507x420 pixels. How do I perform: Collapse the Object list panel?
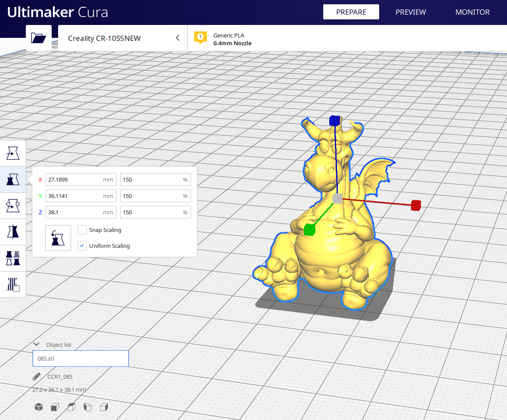point(37,344)
